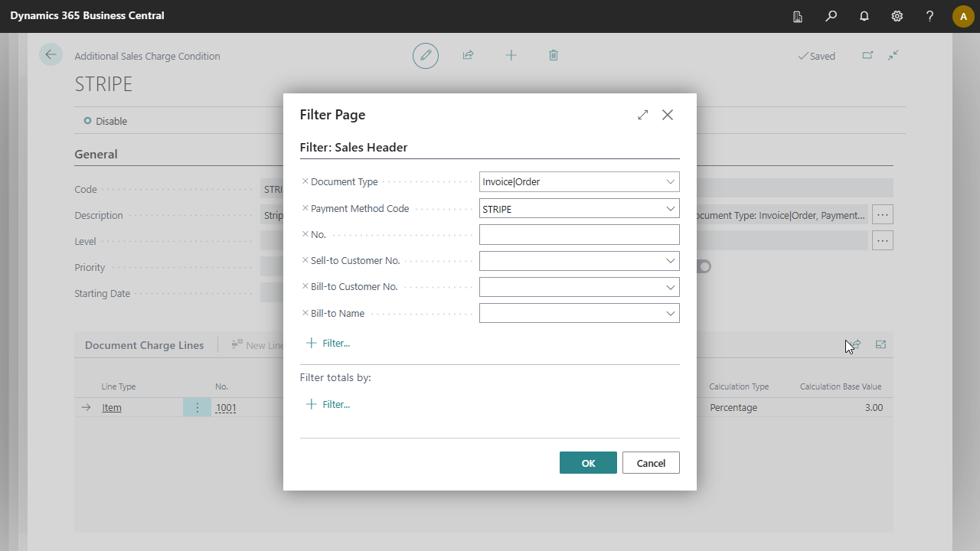The image size is (980, 551).
Task: Click the share icon on the card toolbar
Action: 468,55
